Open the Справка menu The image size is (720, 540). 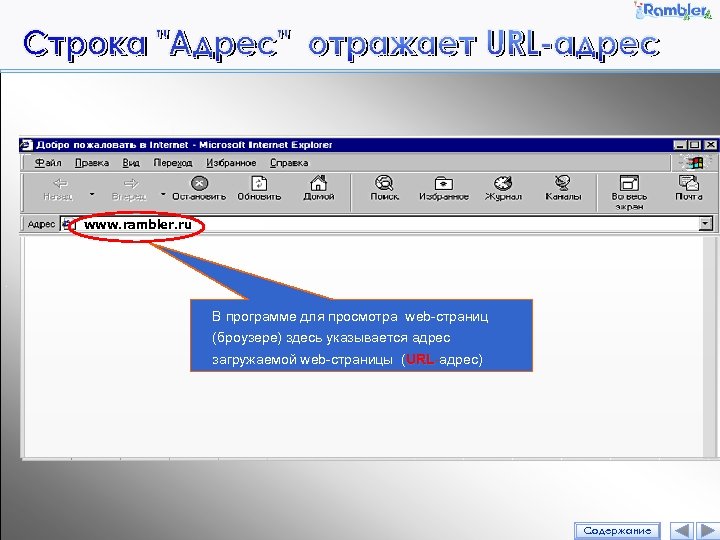[x=289, y=163]
